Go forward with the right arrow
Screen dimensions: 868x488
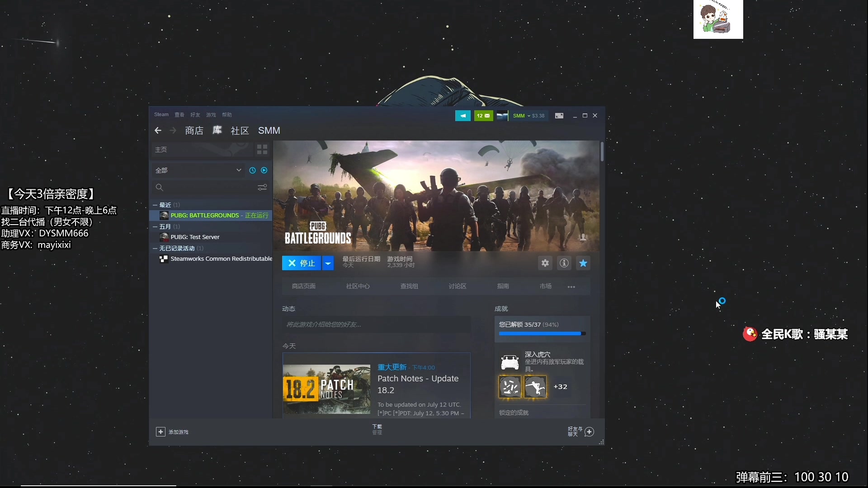[x=173, y=131]
